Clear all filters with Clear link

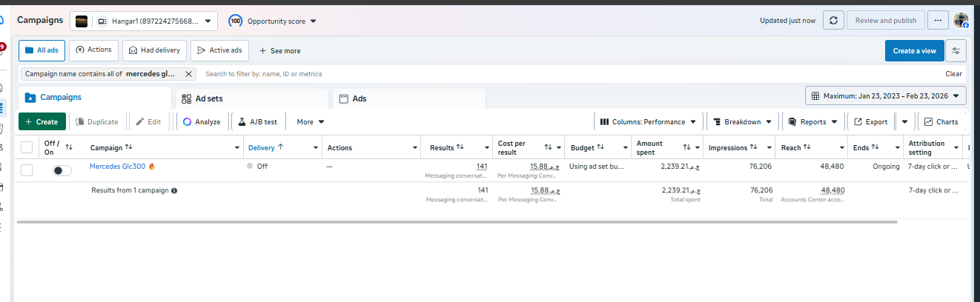click(953, 74)
